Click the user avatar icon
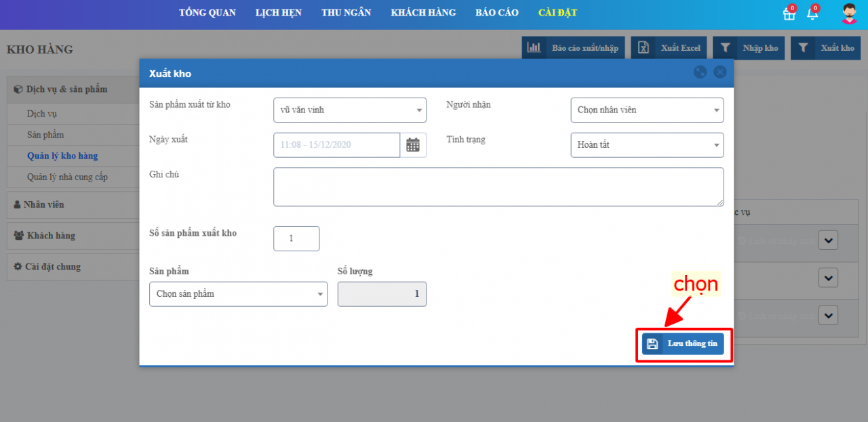The width and height of the screenshot is (868, 422). 849,14
